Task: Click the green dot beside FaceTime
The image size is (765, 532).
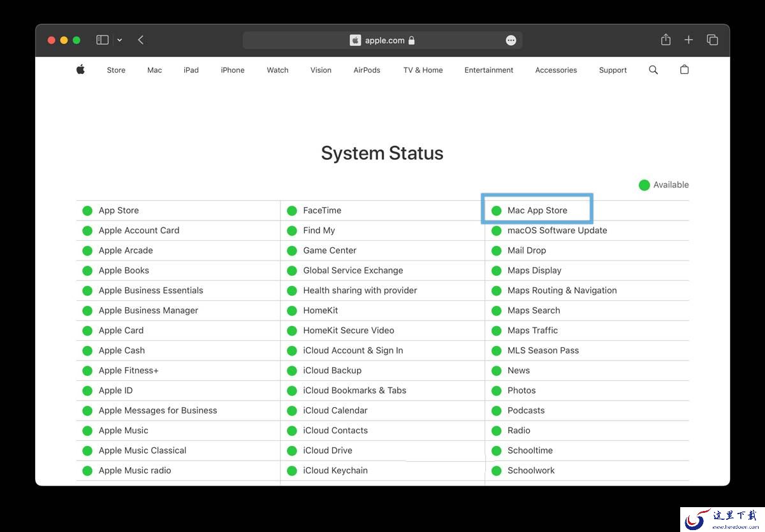Action: (292, 211)
